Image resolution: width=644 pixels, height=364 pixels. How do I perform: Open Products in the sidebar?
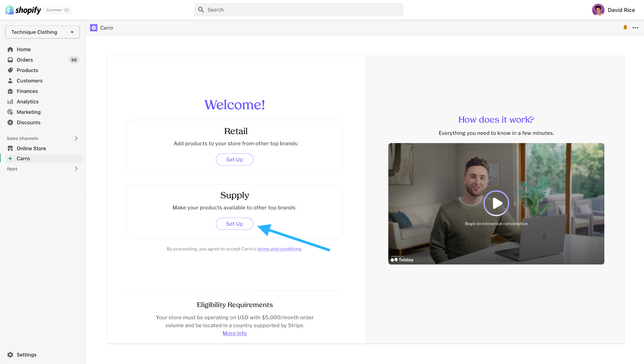pos(27,70)
